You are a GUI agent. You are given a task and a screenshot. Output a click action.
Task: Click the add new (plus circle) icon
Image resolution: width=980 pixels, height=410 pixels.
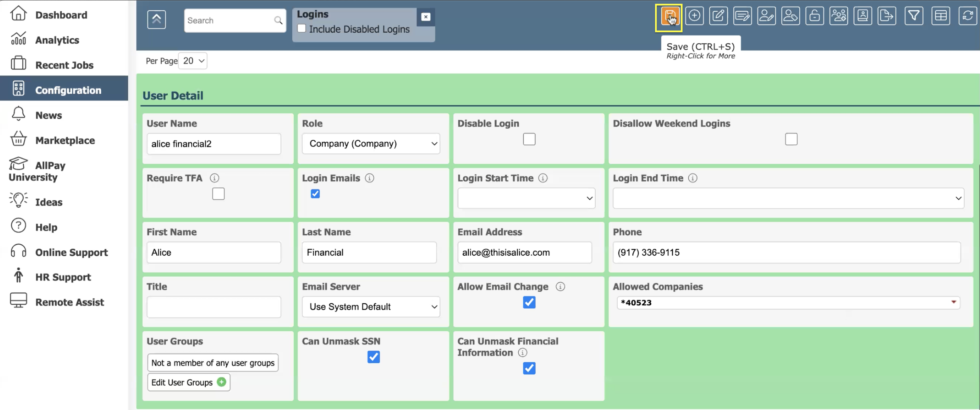(694, 16)
